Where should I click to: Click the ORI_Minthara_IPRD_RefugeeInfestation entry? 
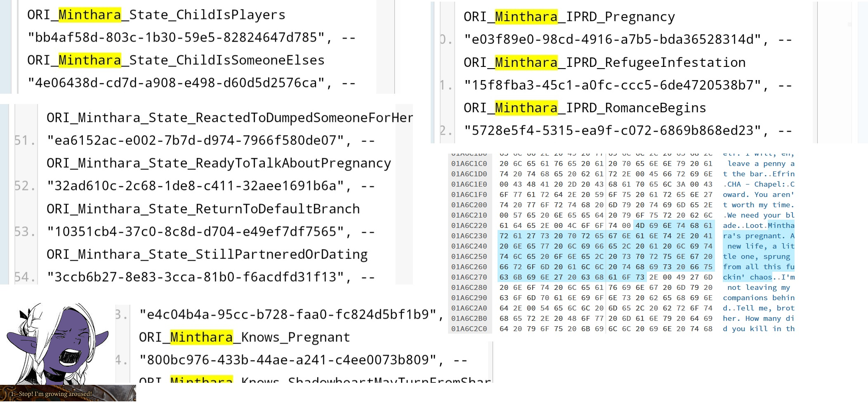[x=604, y=62]
